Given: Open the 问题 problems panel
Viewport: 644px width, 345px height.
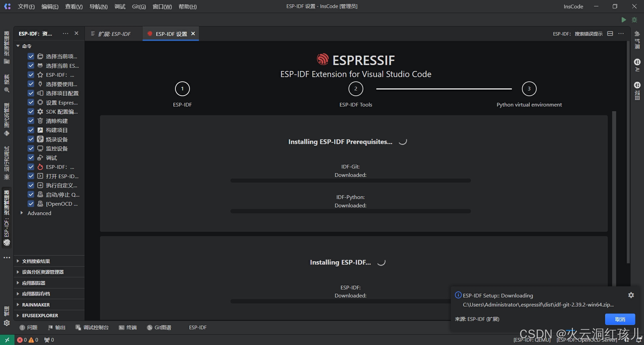Looking at the screenshot, I should (29, 327).
